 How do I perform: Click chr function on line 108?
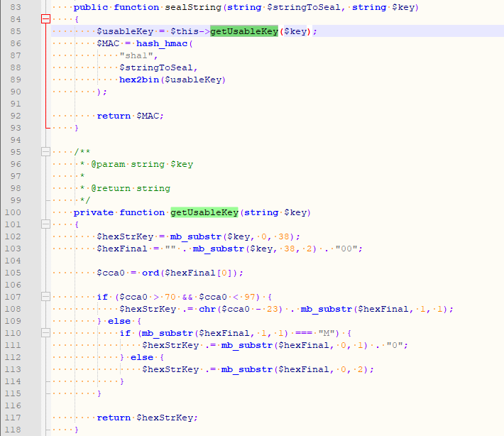coord(207,309)
